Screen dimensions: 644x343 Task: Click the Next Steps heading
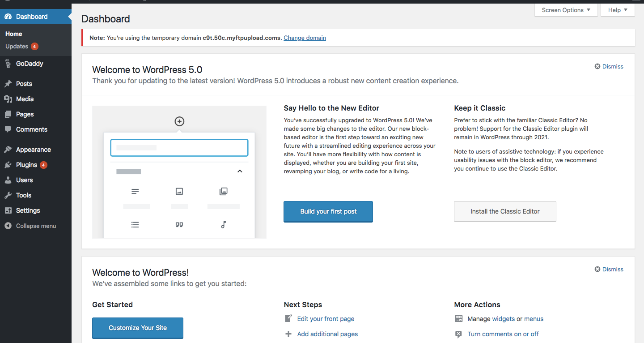pyautogui.click(x=303, y=304)
